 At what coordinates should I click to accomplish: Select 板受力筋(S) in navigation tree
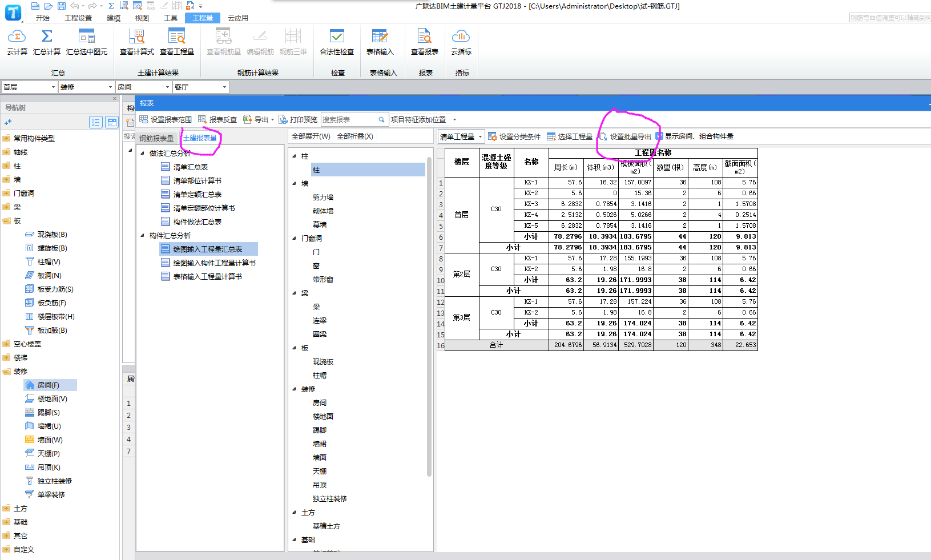[x=55, y=289]
